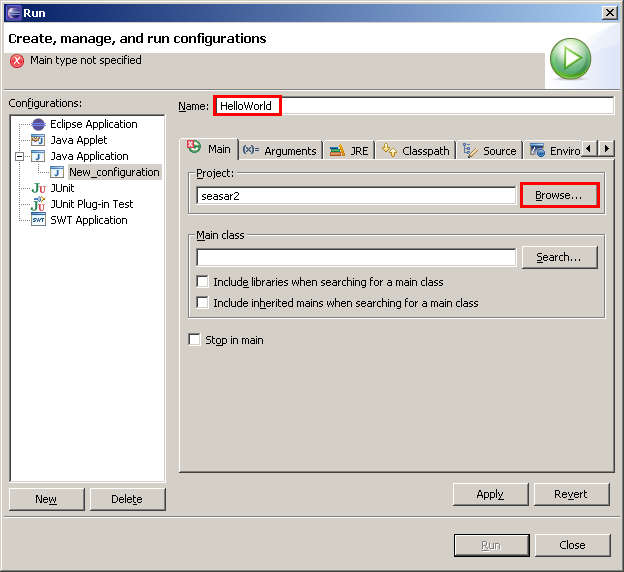This screenshot has width=624, height=572.
Task: Enable Include libraries when searching checkbox
Action: point(203,282)
